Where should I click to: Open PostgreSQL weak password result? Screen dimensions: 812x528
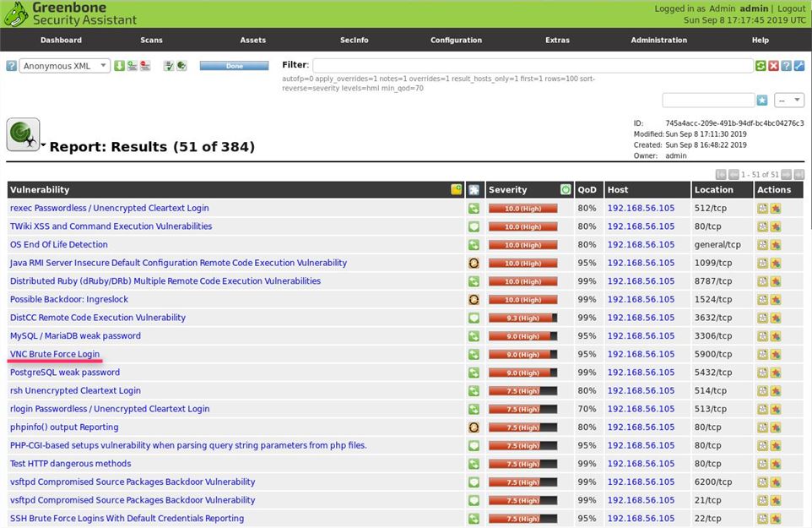coord(65,372)
